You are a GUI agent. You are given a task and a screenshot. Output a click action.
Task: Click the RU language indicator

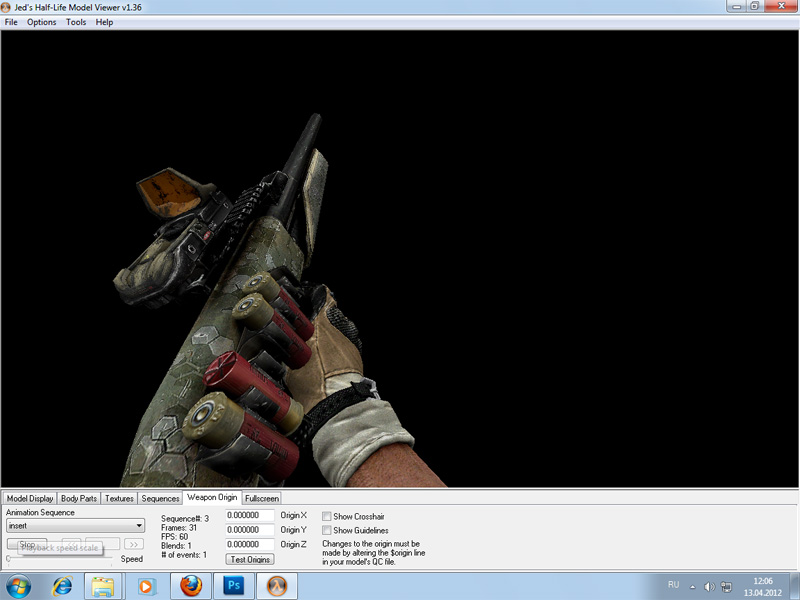point(673,584)
